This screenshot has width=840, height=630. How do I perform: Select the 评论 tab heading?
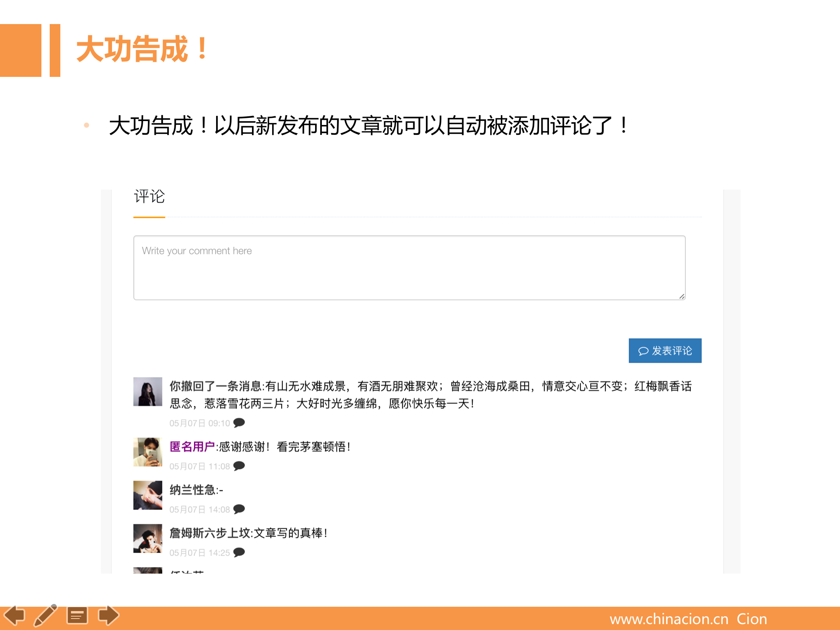(149, 196)
